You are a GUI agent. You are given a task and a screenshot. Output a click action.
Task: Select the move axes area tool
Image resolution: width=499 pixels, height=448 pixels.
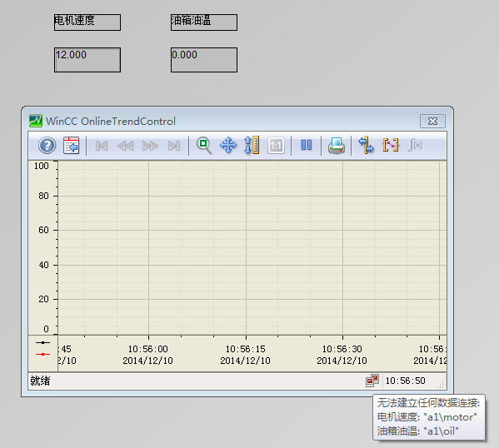(252, 146)
